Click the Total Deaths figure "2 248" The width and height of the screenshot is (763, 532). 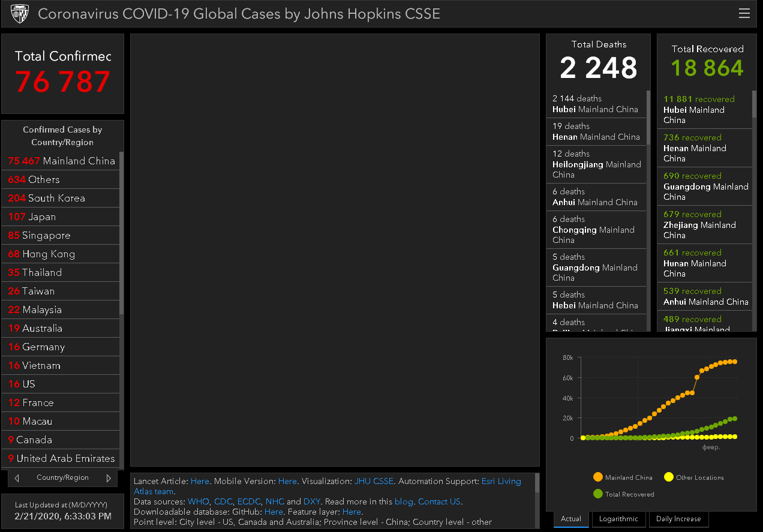[x=599, y=68]
